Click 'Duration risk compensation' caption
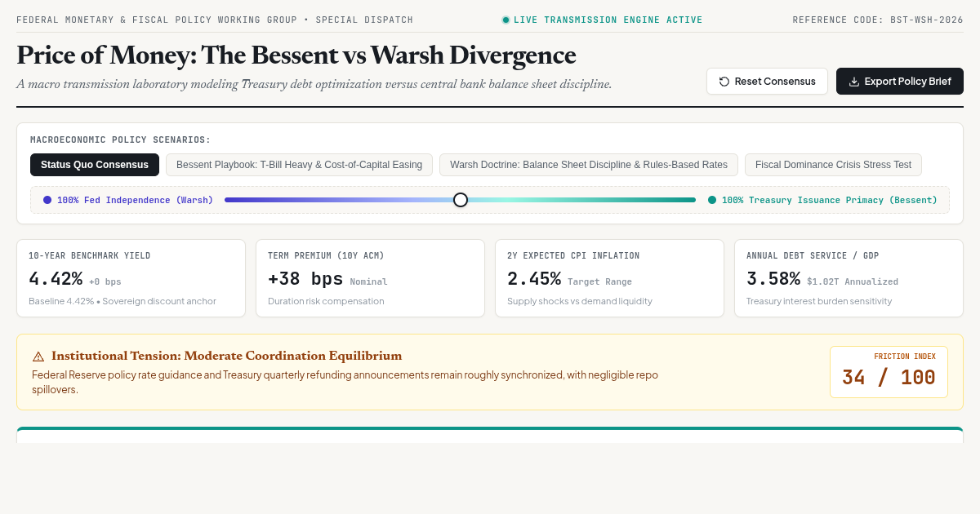Screen dimensions: 980x514 tap(326, 301)
